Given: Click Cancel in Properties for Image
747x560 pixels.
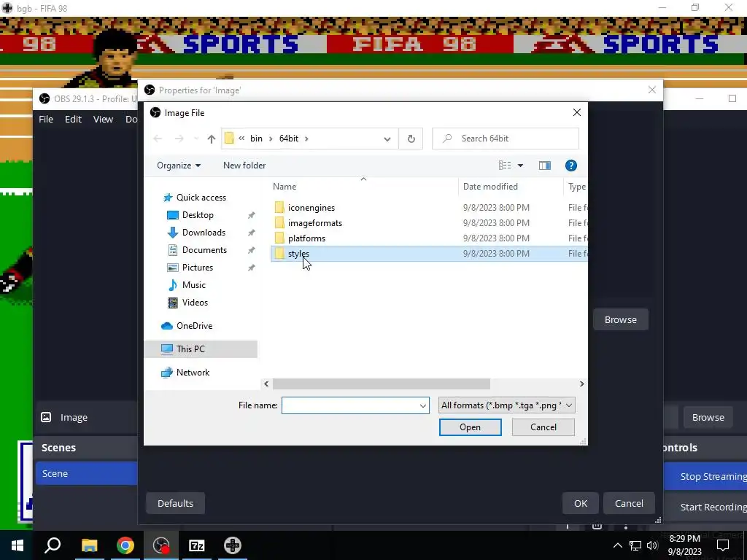Looking at the screenshot, I should tap(629, 503).
